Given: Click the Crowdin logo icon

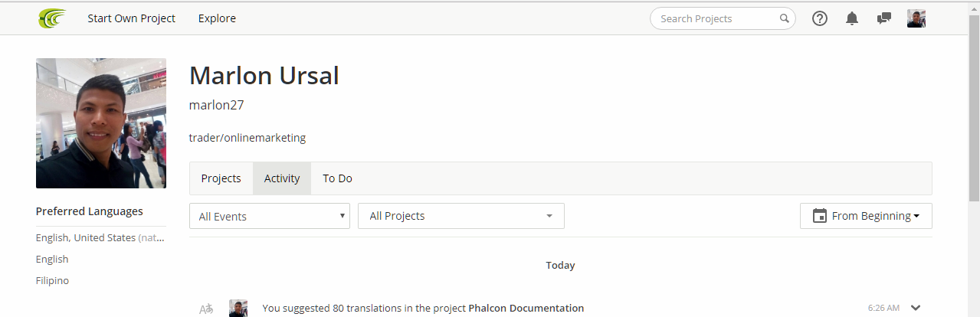Looking at the screenshot, I should tap(52, 18).
